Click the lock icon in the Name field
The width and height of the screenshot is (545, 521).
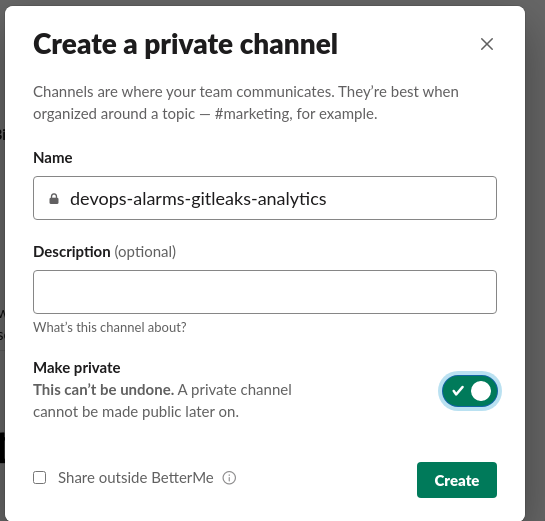click(54, 199)
